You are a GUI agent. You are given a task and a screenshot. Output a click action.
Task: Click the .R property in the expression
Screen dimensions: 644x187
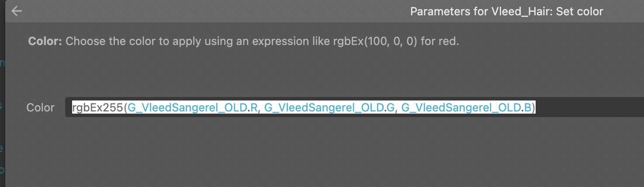click(x=253, y=107)
